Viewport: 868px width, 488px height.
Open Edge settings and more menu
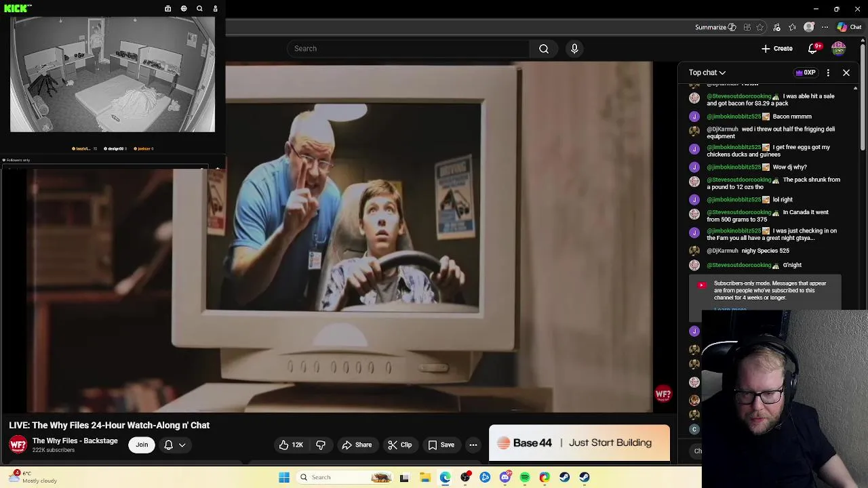[825, 27]
